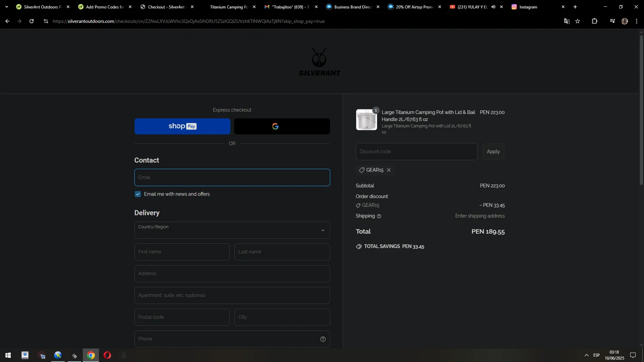Click the camping pot product thumbnail

click(x=366, y=120)
